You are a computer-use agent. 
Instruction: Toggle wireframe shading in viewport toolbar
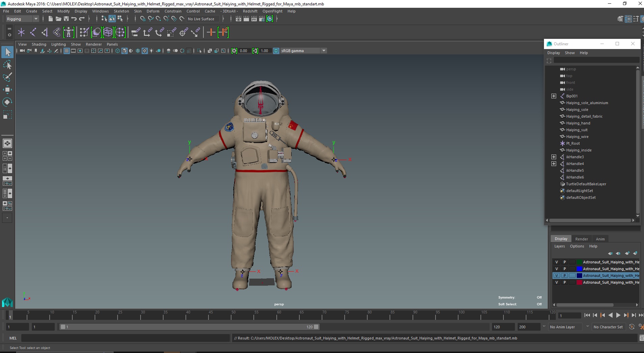[118, 51]
